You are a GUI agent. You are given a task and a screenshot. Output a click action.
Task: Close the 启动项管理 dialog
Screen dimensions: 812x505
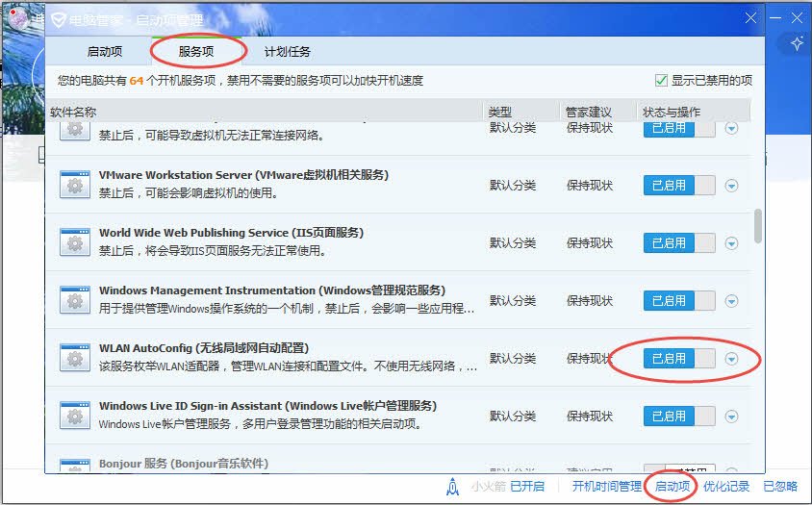click(x=750, y=18)
